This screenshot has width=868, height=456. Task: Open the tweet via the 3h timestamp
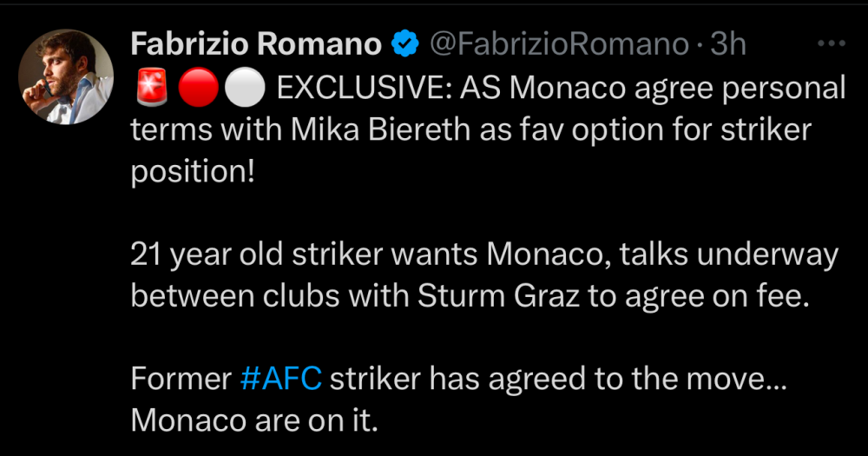[x=728, y=43]
